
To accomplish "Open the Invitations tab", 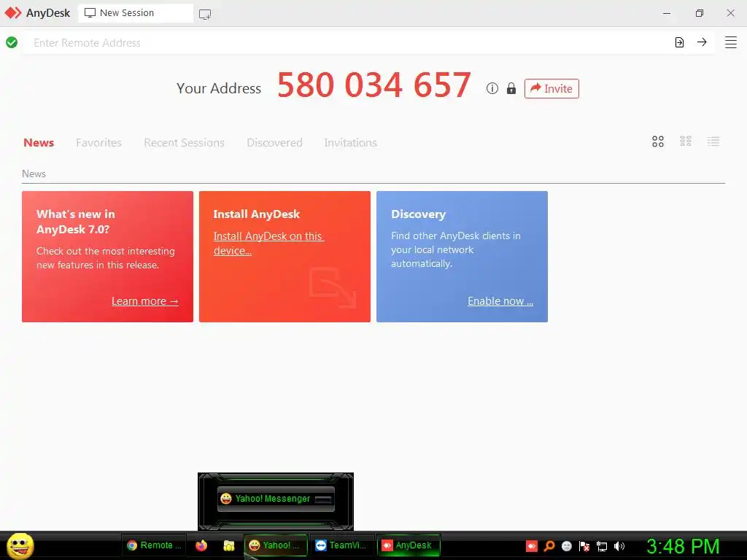I will coord(350,142).
